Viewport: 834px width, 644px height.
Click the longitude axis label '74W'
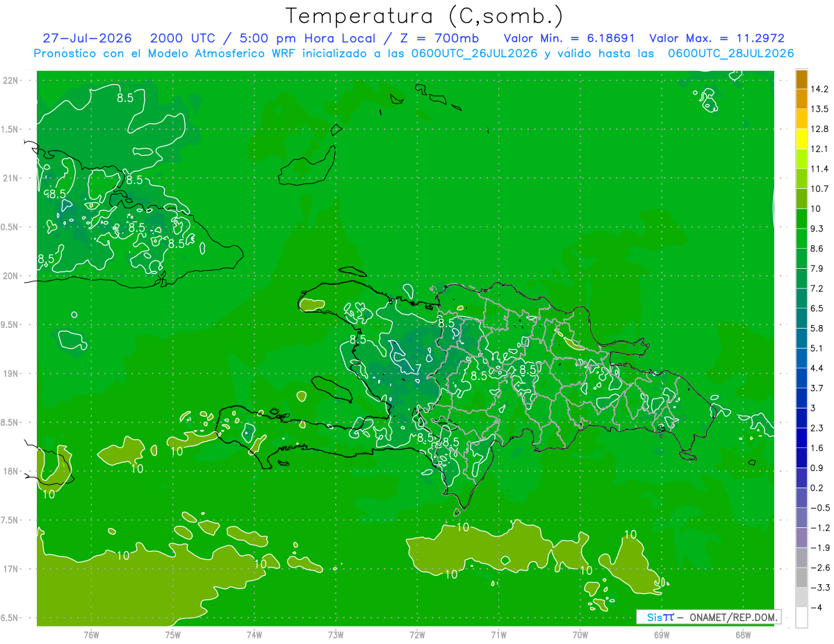254,634
